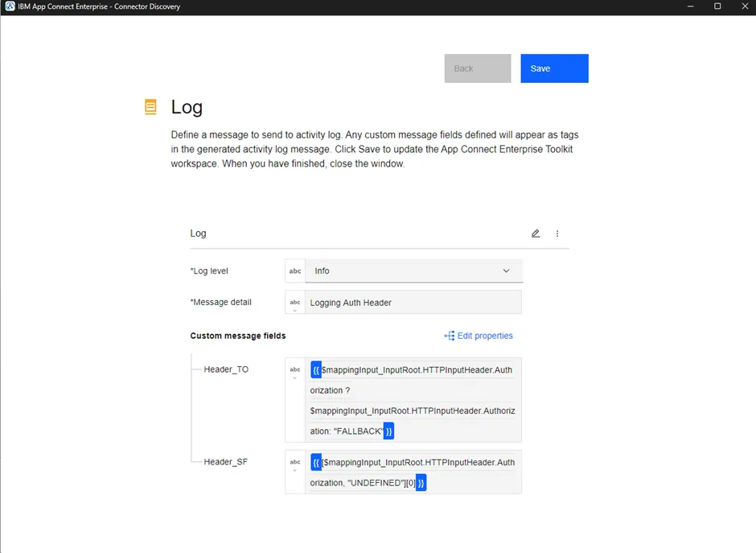Click the '*Message detail' label
Image resolution: width=756 pixels, height=553 pixels.
point(221,303)
